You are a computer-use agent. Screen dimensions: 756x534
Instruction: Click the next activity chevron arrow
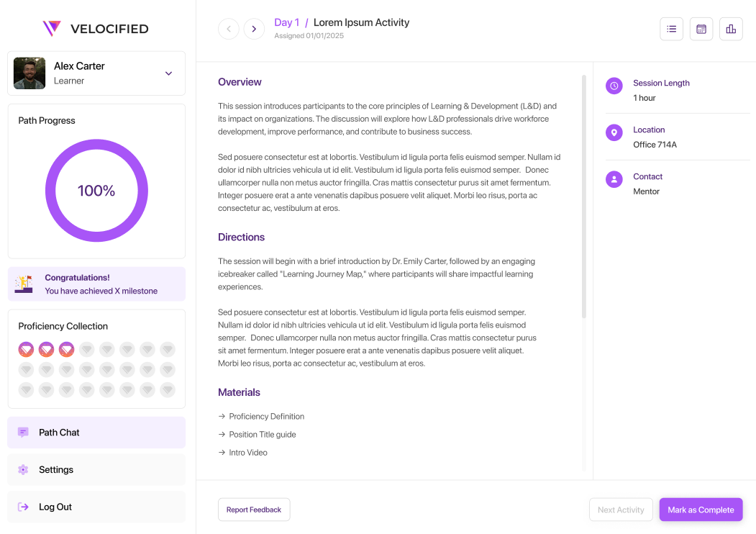(x=253, y=29)
